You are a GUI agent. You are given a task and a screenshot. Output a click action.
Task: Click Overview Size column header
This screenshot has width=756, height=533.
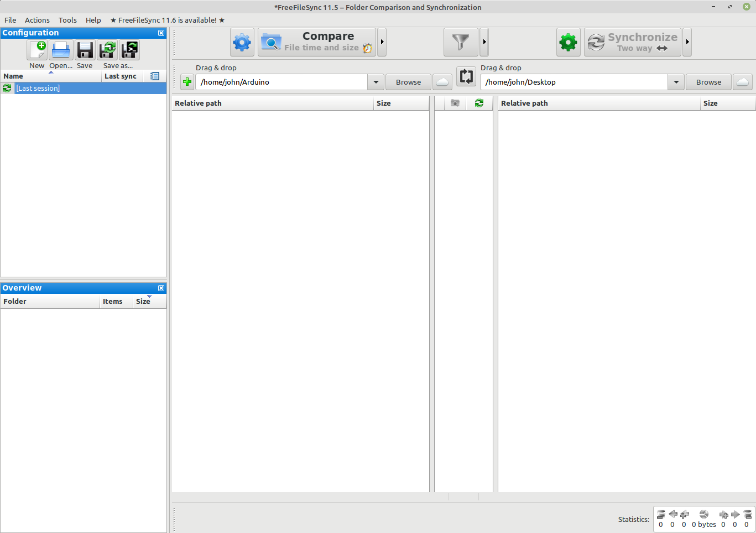[x=149, y=301]
